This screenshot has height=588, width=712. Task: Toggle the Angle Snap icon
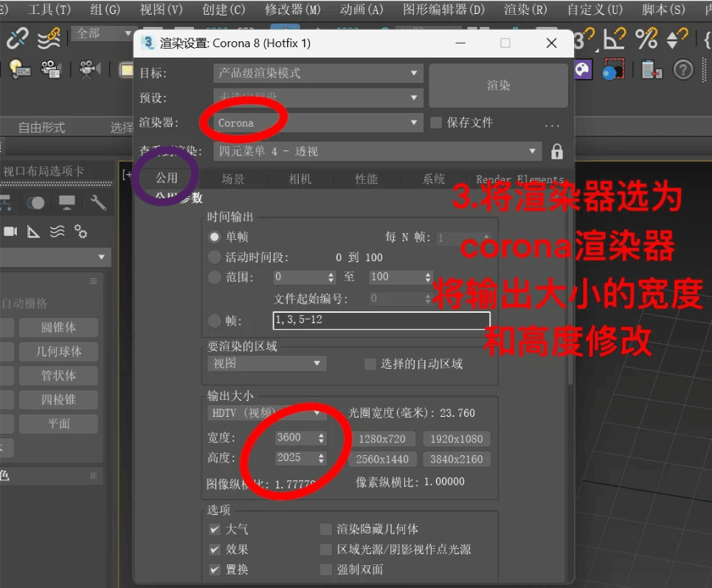[615, 37]
